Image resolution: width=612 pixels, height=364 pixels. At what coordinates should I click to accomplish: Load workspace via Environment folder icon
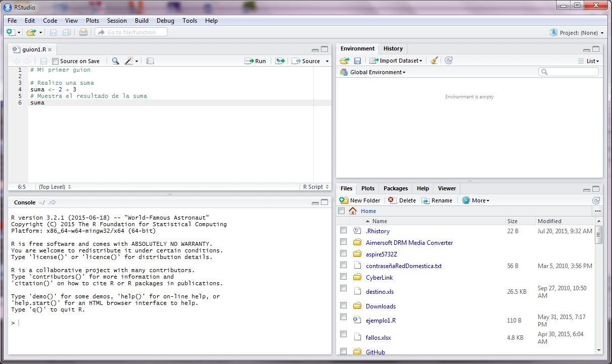click(345, 61)
